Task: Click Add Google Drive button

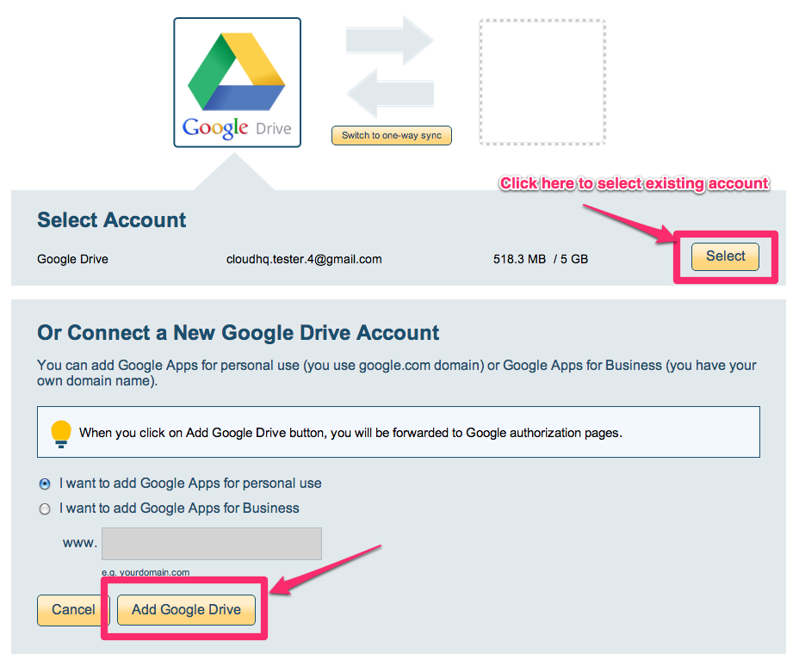Action: point(187,610)
